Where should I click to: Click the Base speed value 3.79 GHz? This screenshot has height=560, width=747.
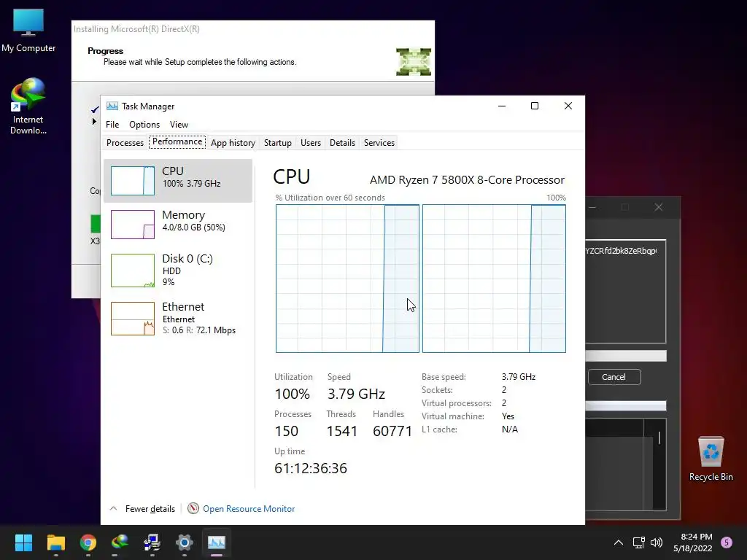pyautogui.click(x=519, y=377)
